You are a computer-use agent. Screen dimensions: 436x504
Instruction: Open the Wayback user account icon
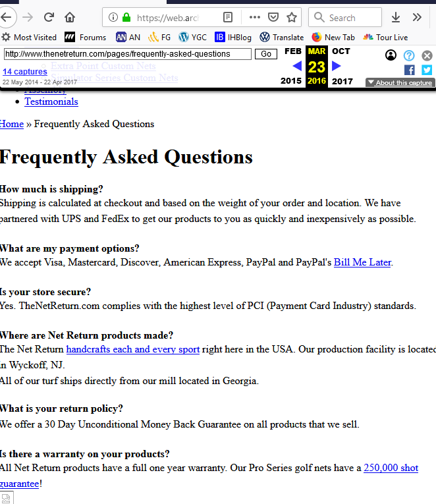391,55
